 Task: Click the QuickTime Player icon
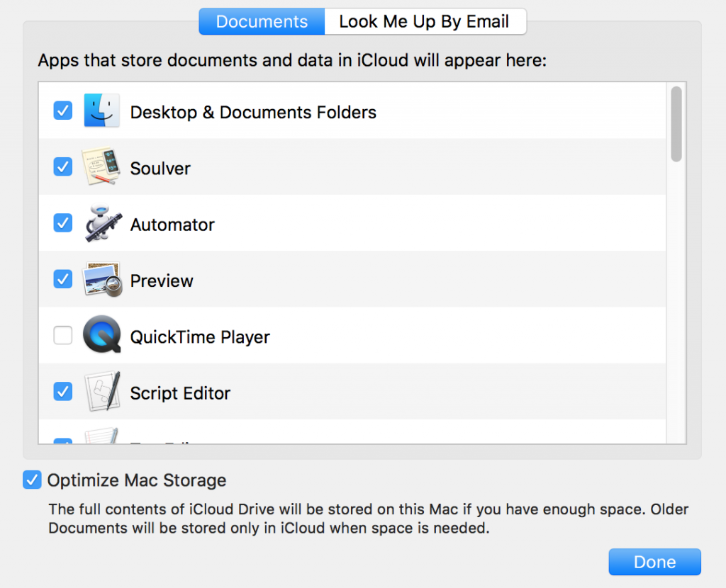point(101,335)
